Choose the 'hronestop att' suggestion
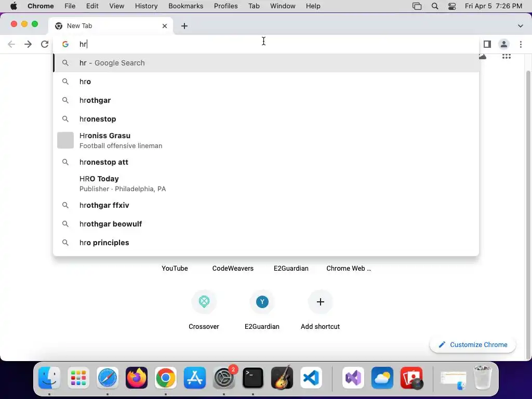 coord(266,162)
